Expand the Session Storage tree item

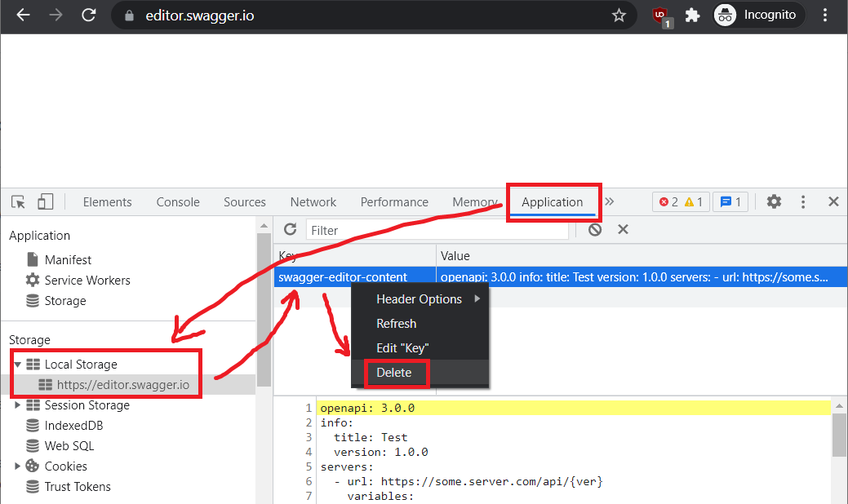tap(18, 405)
